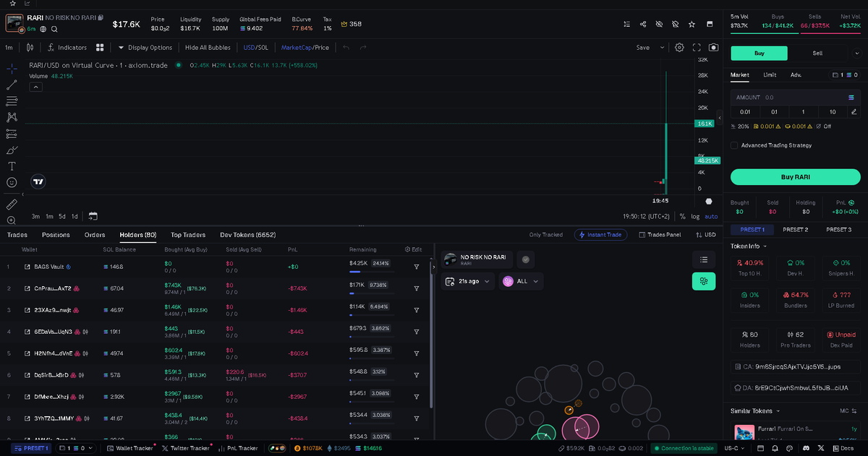Open 1m timeframe selector
Image resolution: width=868 pixels, height=456 pixels.
point(9,48)
